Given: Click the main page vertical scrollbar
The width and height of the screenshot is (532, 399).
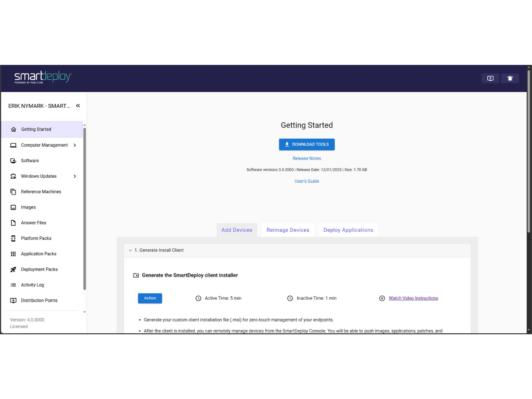Looking at the screenshot, I should coord(528,151).
